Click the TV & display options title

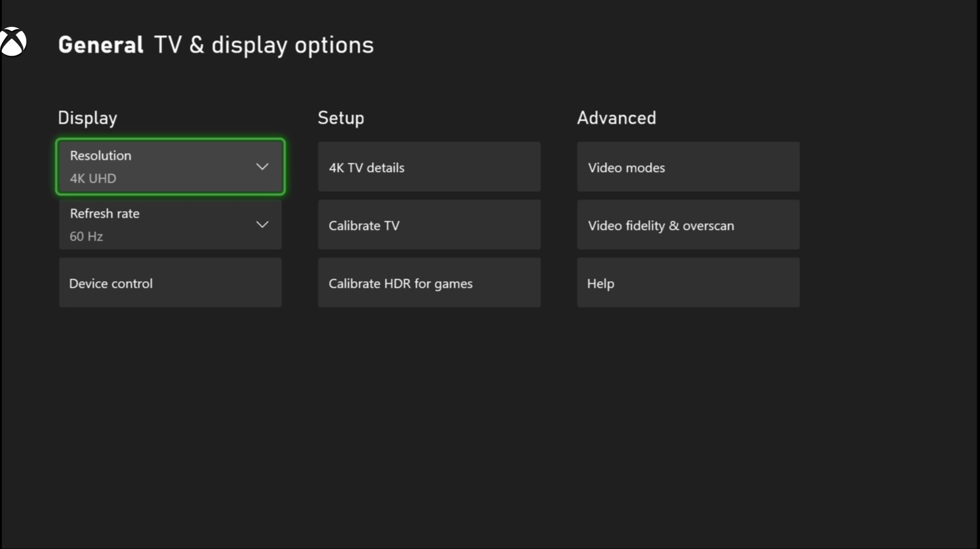264,45
